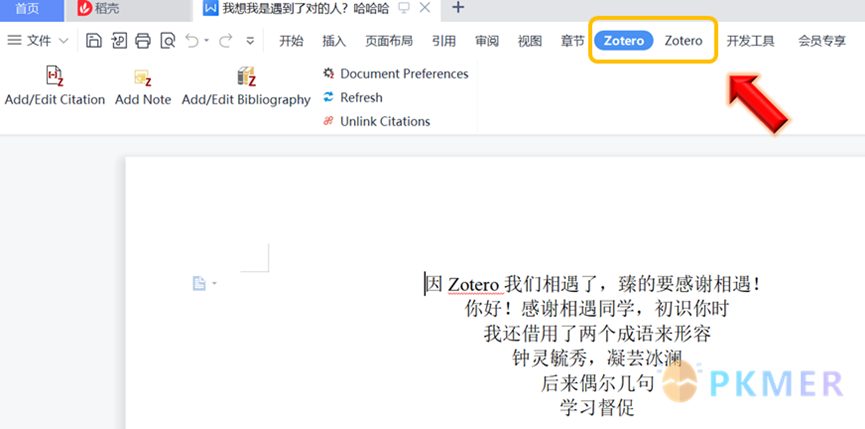
Task: Expand the dropdown arrow beside 文件
Action: click(63, 41)
